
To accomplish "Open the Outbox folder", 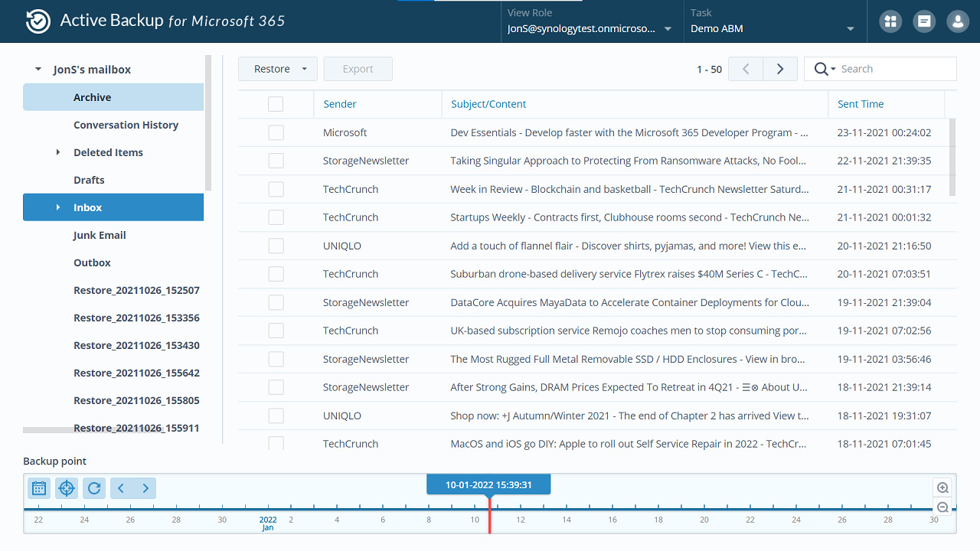I will 113,262.
